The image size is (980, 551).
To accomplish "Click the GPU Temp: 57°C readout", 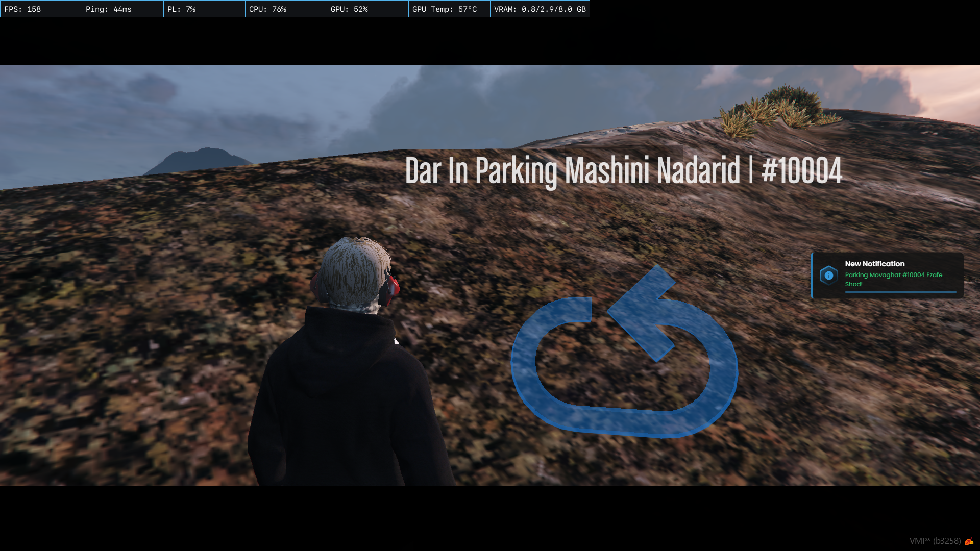I will point(449,9).
